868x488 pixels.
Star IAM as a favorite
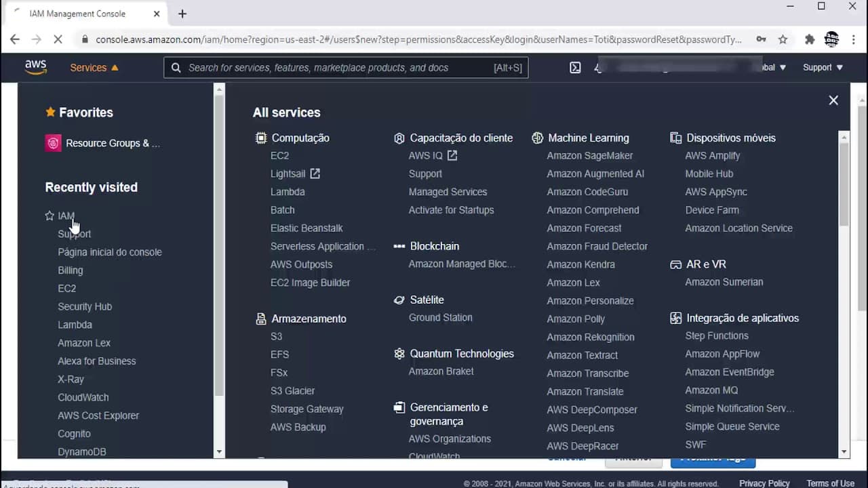point(50,216)
